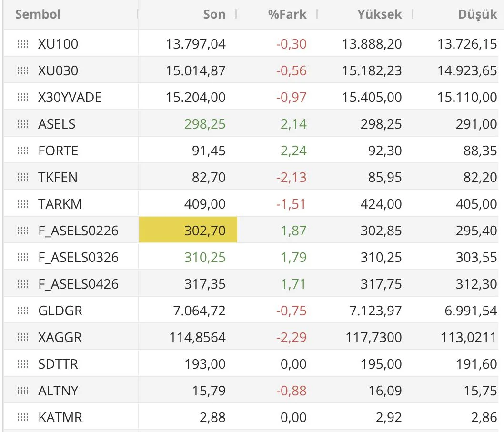
Task: Click the drag handle icon beside FORTE
Action: [22, 151]
